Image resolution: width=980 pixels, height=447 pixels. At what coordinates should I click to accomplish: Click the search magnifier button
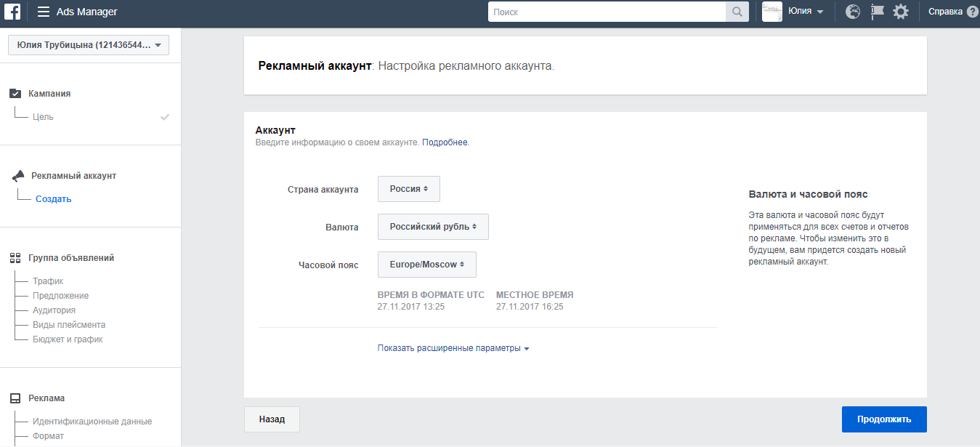737,12
